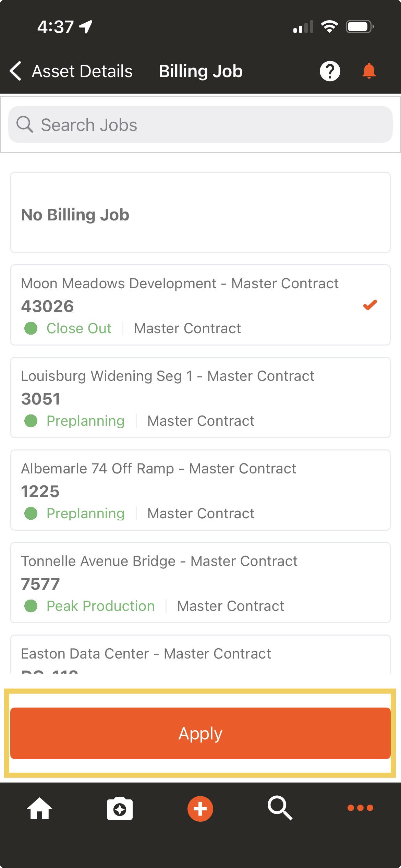Open the camera scan icon
The width and height of the screenshot is (401, 868).
tap(120, 809)
